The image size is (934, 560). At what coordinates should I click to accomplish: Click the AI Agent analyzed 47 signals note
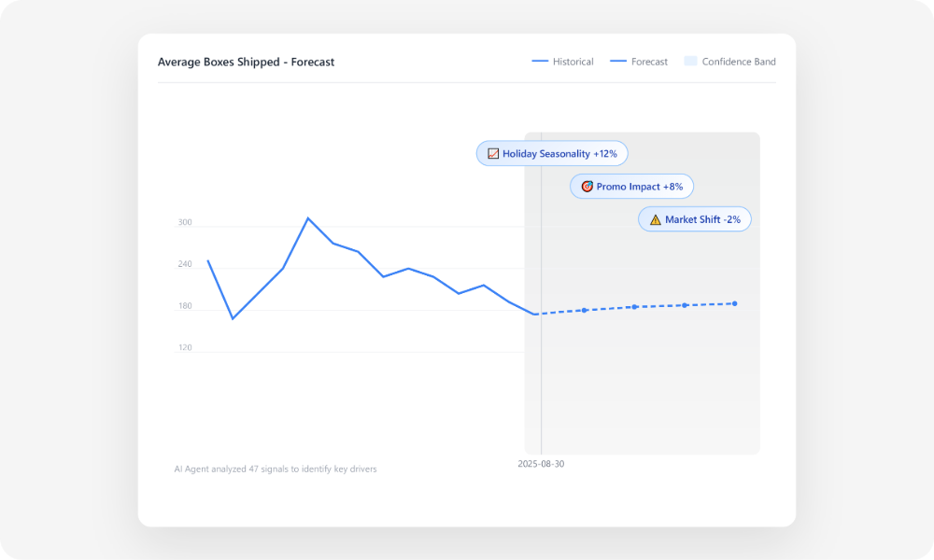tap(276, 469)
